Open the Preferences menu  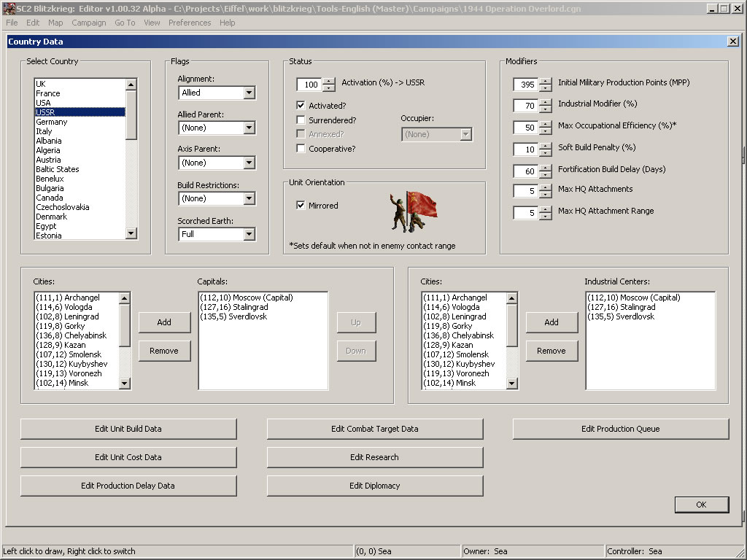tap(190, 23)
